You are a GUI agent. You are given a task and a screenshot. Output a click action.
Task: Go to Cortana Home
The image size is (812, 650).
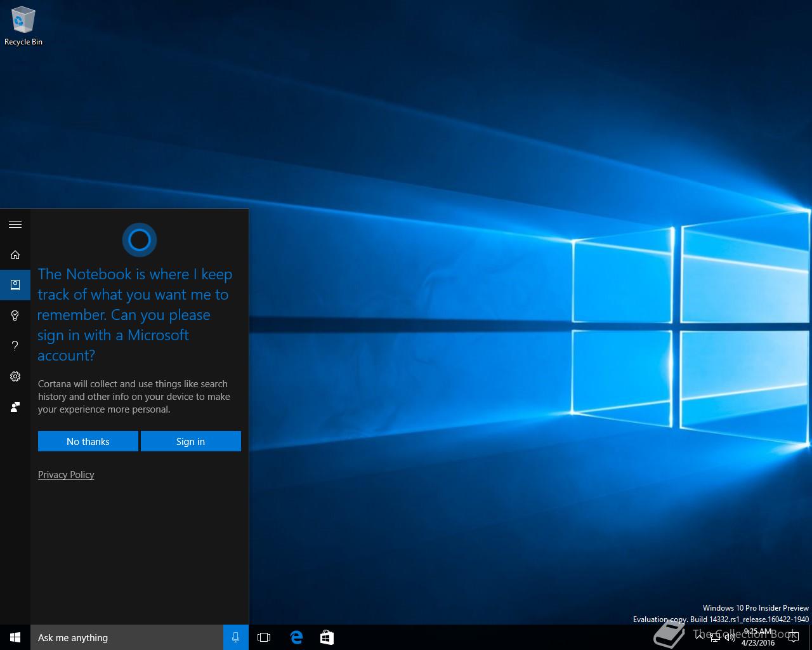[15, 255]
